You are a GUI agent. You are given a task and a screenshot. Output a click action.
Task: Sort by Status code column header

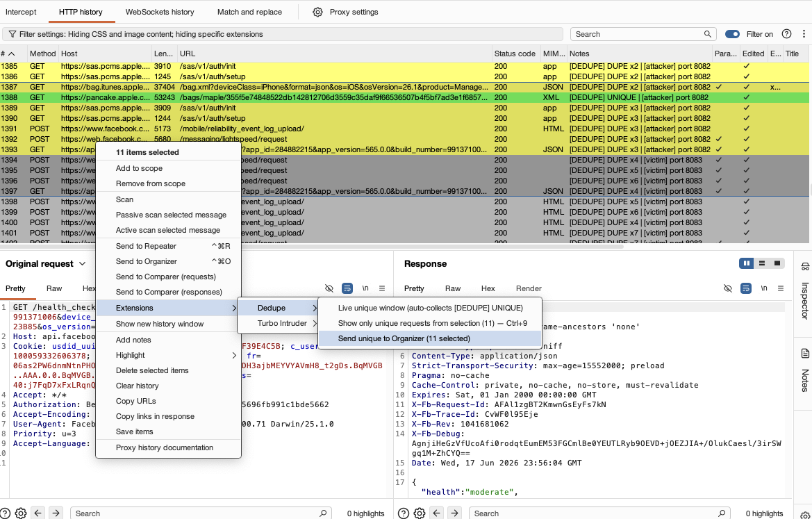pyautogui.click(x=515, y=53)
